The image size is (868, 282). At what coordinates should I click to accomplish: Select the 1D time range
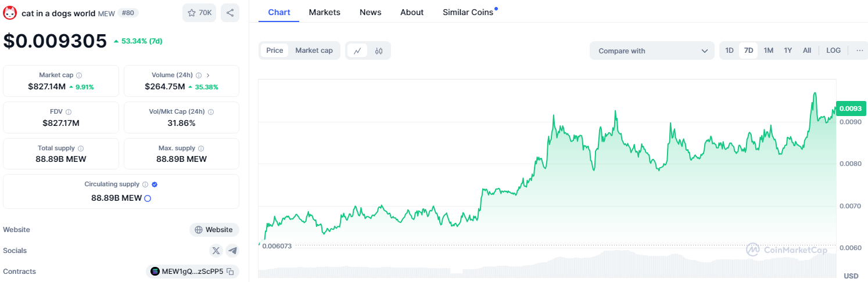[x=729, y=50]
